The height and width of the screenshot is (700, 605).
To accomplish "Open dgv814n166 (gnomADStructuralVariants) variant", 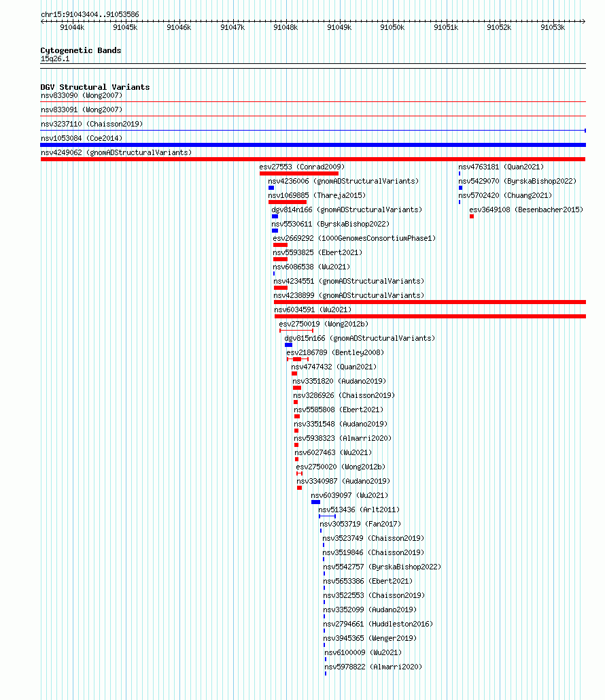I will [347, 210].
